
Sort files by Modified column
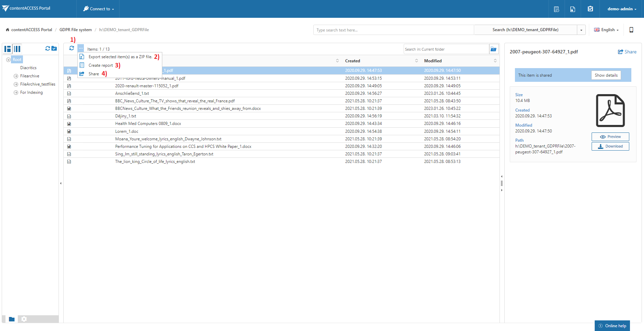pos(433,61)
